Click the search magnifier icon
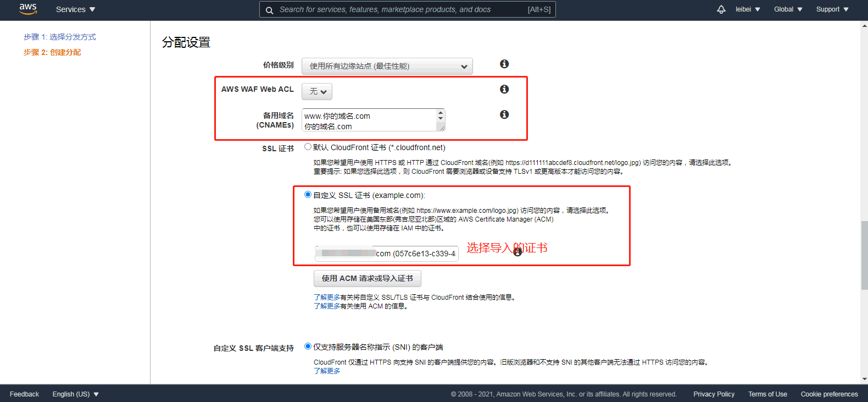Image resolution: width=868 pixels, height=402 pixels. point(269,10)
